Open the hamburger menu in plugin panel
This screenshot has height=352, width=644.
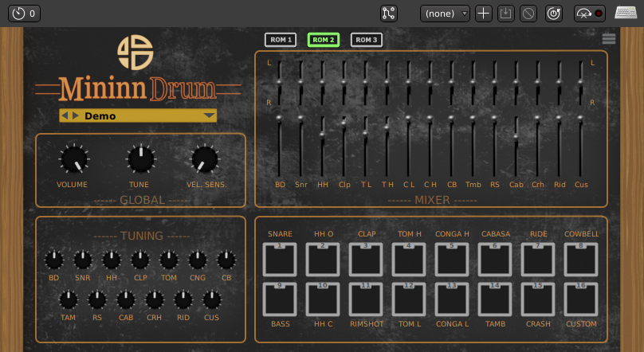click(609, 38)
